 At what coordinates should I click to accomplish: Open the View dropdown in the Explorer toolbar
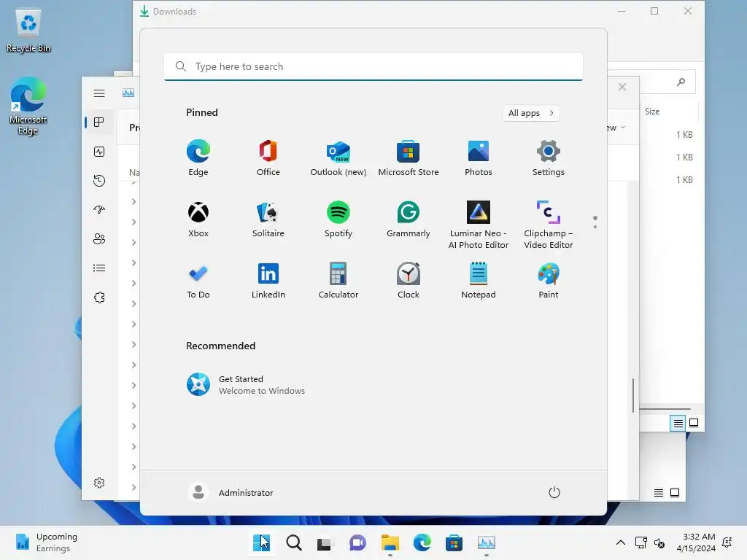(616, 128)
